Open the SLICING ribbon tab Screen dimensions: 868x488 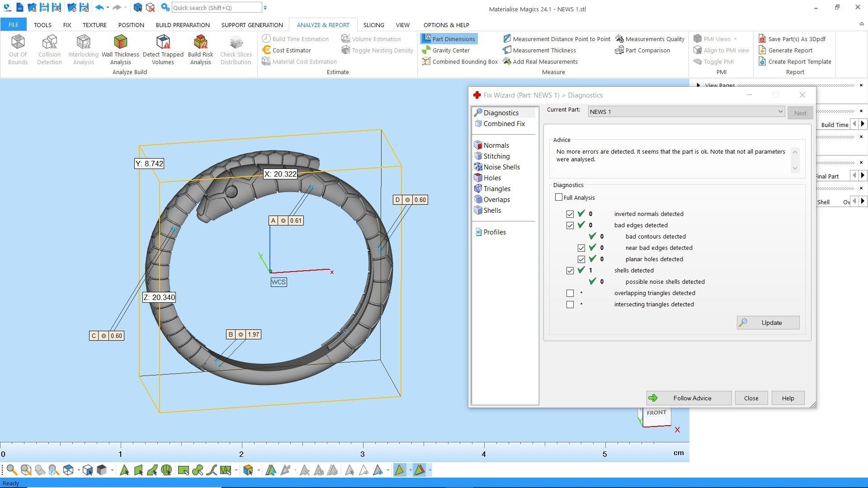[x=373, y=25]
